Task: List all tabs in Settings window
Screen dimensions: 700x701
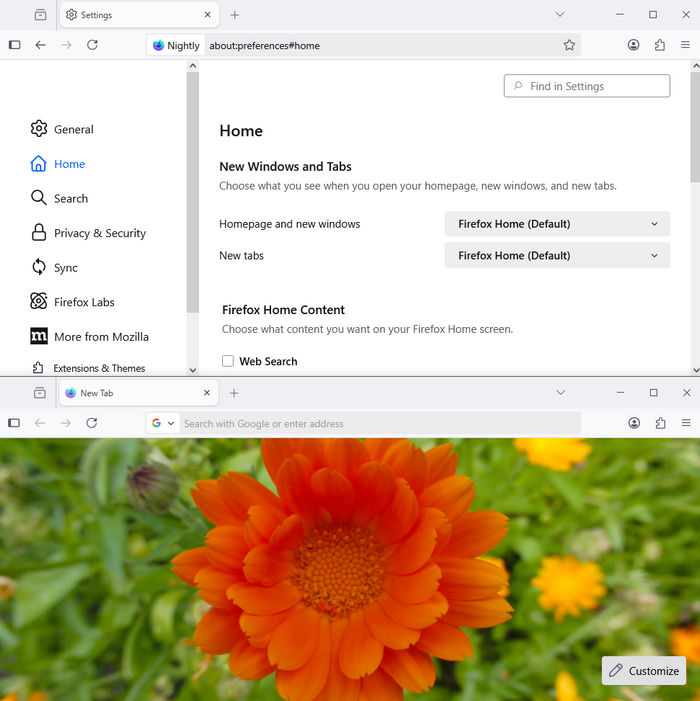Action: (560, 15)
